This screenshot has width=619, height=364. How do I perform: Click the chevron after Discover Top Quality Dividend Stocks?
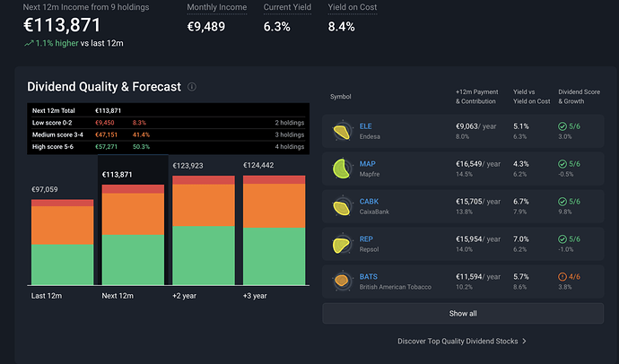click(524, 341)
